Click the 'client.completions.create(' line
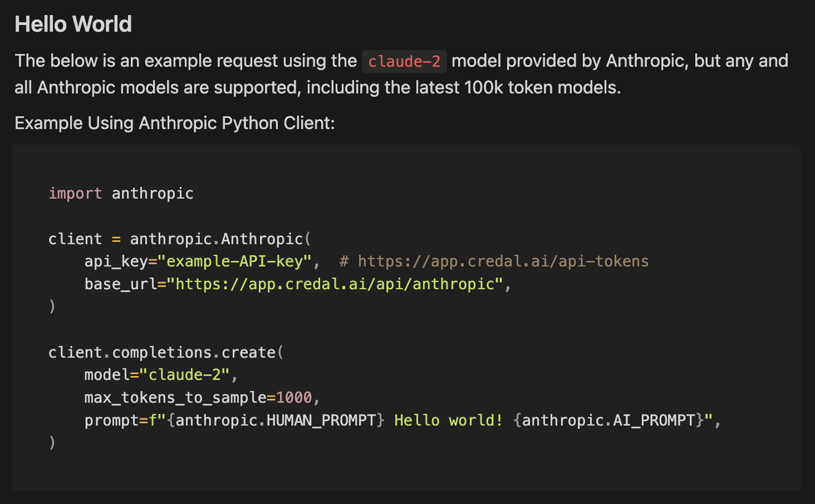The height and width of the screenshot is (504, 815). tap(166, 353)
